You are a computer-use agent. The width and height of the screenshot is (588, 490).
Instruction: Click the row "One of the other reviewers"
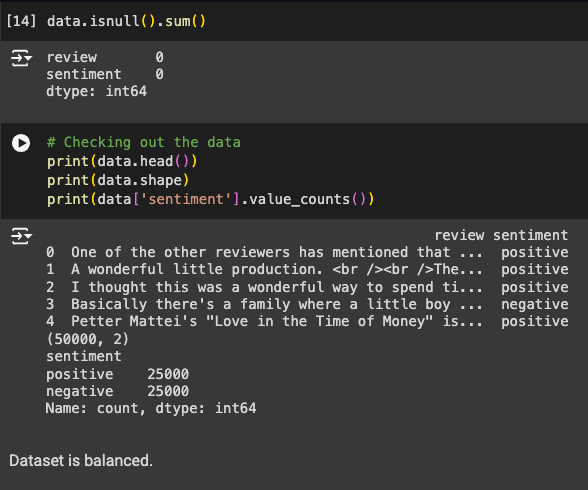tap(307, 252)
